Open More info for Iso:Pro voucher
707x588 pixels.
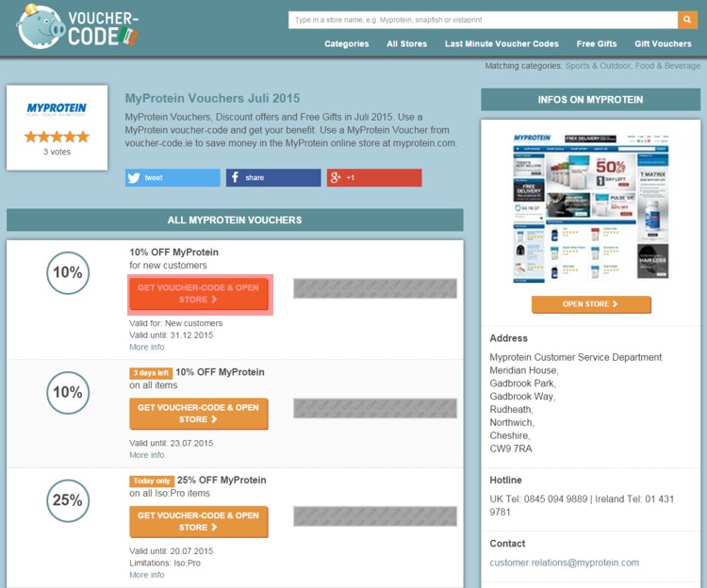point(146,575)
